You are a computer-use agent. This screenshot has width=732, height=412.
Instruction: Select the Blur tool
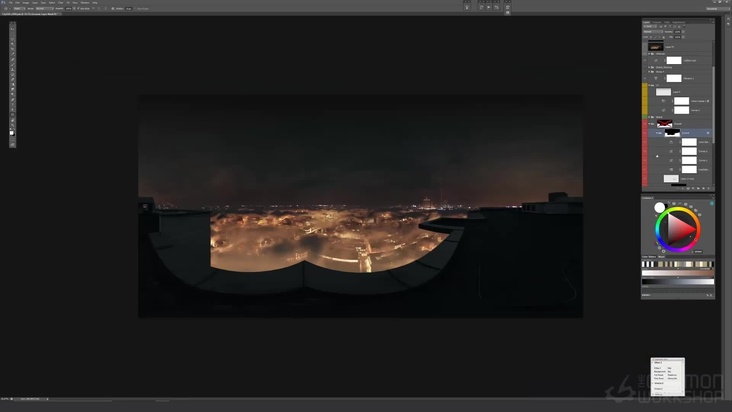click(13, 89)
